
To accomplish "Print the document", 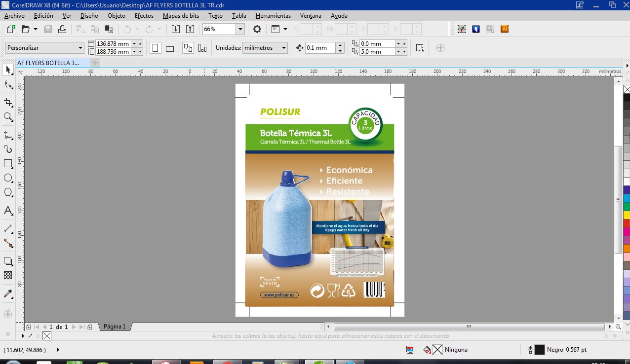I will (62, 29).
